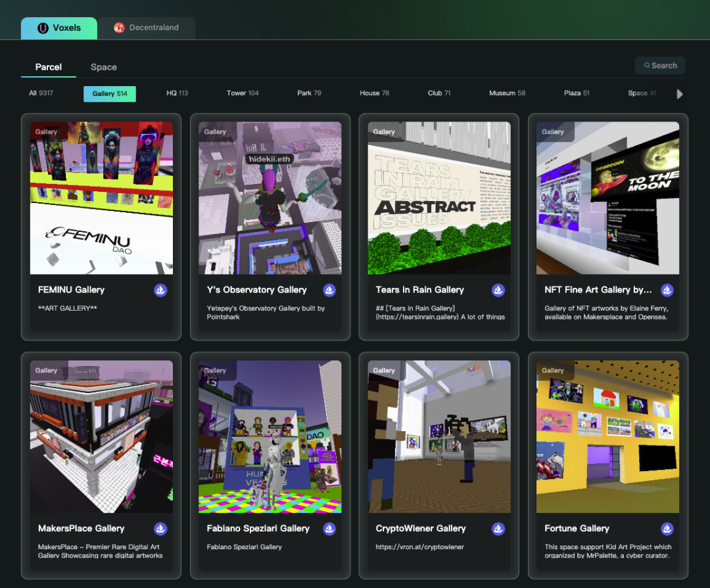The width and height of the screenshot is (710, 588).
Task: Click 'MakersPlace – Premier Rare Digital Art' description
Action: click(x=100, y=551)
